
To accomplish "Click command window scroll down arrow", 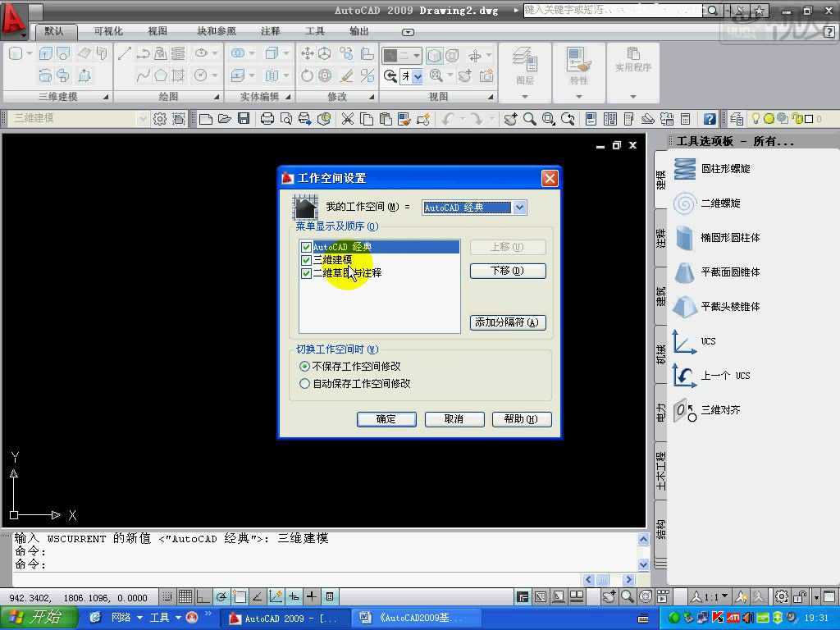I will coord(643,564).
